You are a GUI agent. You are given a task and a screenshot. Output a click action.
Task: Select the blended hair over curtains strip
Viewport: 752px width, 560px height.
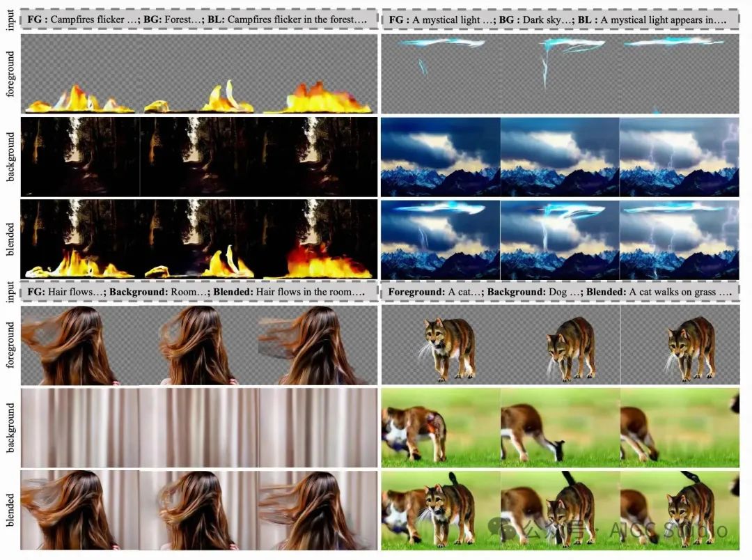(x=199, y=510)
